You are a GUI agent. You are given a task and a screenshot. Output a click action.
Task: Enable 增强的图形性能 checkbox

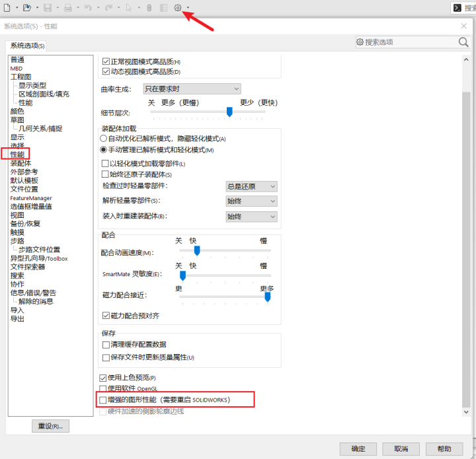[103, 400]
